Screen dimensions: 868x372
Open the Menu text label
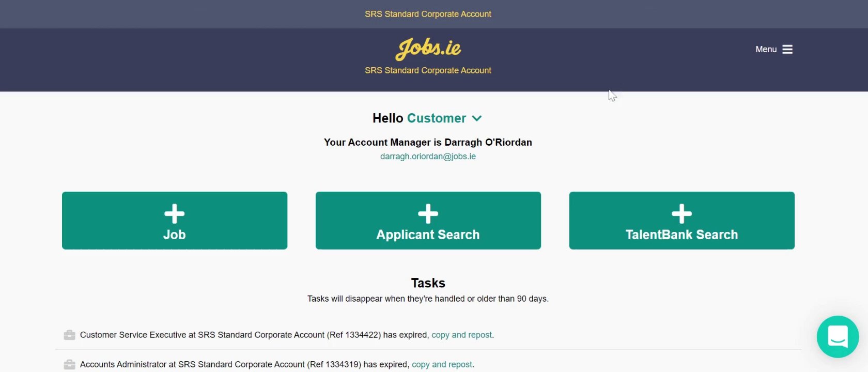766,50
